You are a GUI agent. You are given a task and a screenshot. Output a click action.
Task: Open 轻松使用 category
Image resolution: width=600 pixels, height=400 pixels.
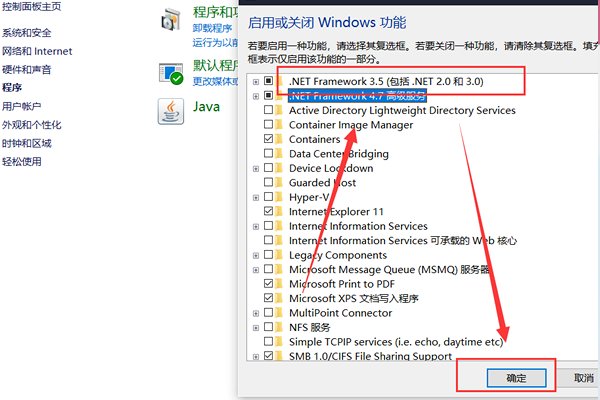click(21, 162)
